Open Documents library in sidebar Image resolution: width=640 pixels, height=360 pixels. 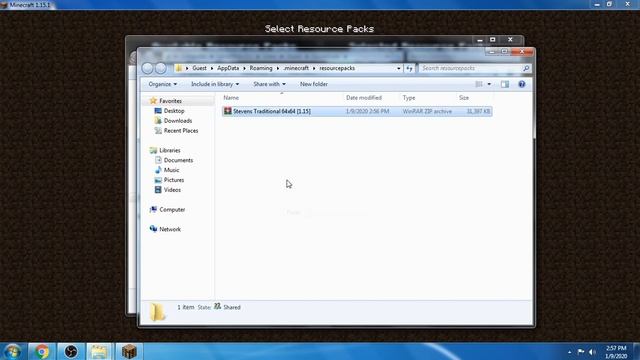[178, 160]
